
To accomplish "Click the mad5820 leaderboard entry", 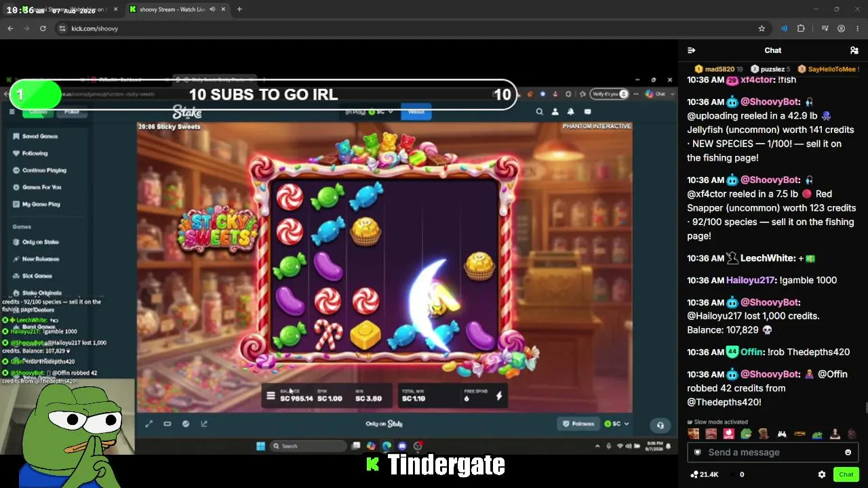I will (x=718, y=69).
